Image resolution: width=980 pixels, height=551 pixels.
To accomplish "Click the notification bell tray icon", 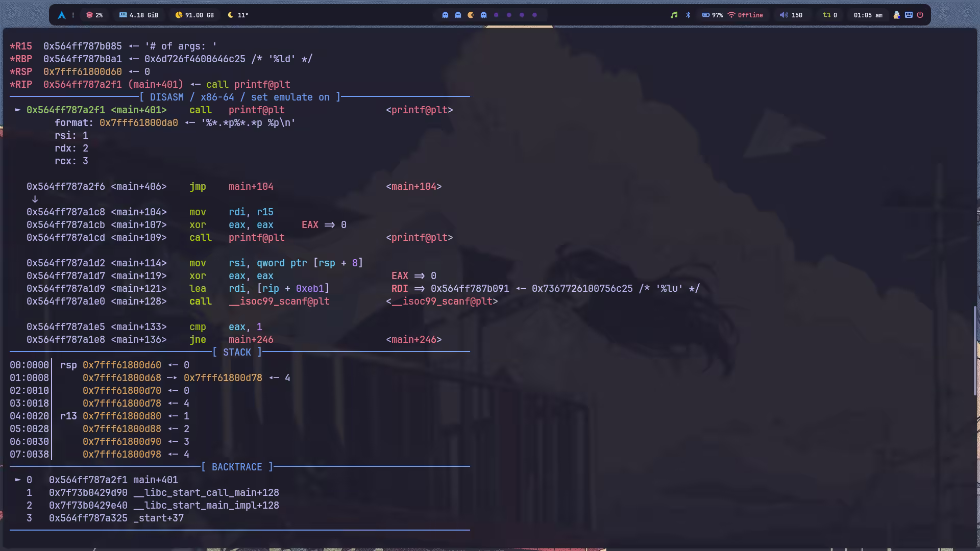I will [897, 15].
